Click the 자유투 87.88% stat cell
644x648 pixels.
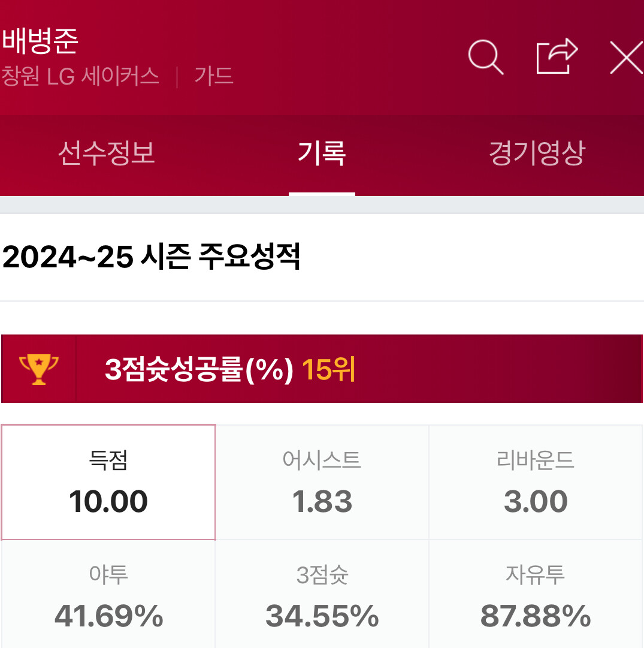[536, 596]
